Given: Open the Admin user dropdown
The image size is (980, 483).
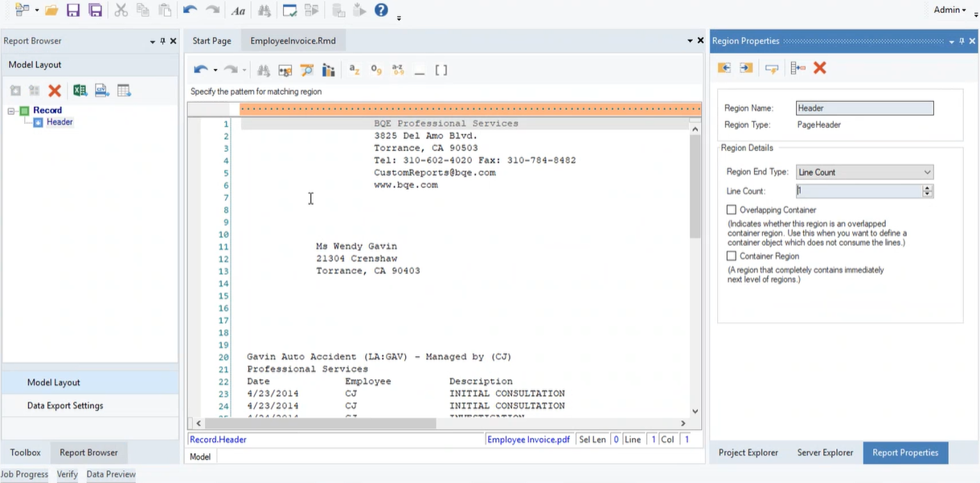Looking at the screenshot, I should click(949, 10).
